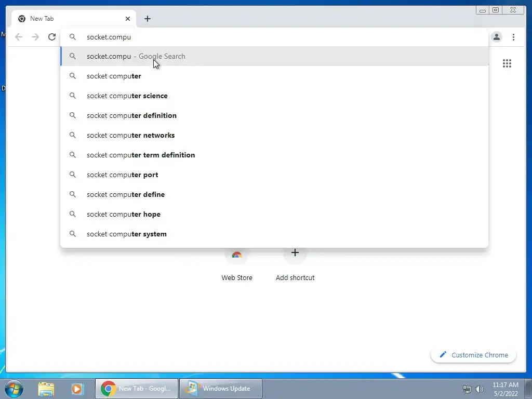Launch Windows Media Player from taskbar
The height and width of the screenshot is (399, 532).
coord(77,389)
